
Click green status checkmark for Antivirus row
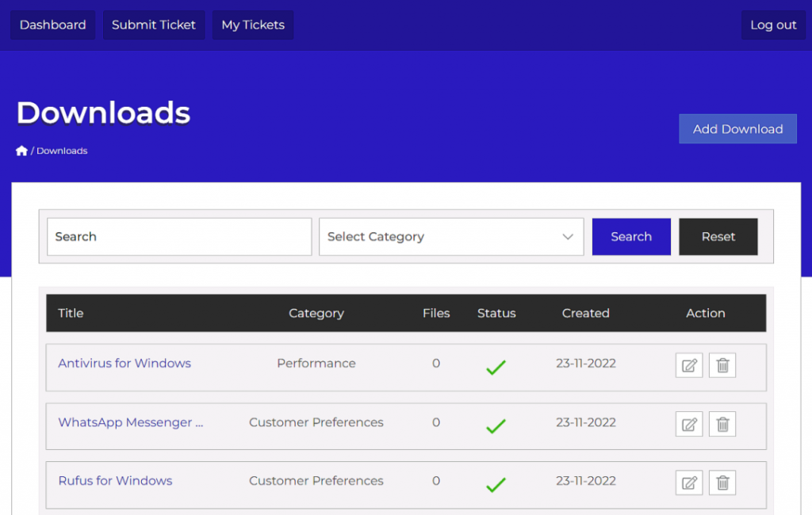pyautogui.click(x=496, y=368)
